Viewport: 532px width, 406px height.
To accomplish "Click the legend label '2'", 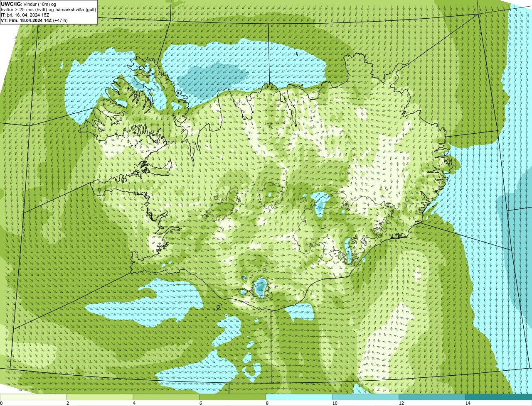I will (67, 403).
